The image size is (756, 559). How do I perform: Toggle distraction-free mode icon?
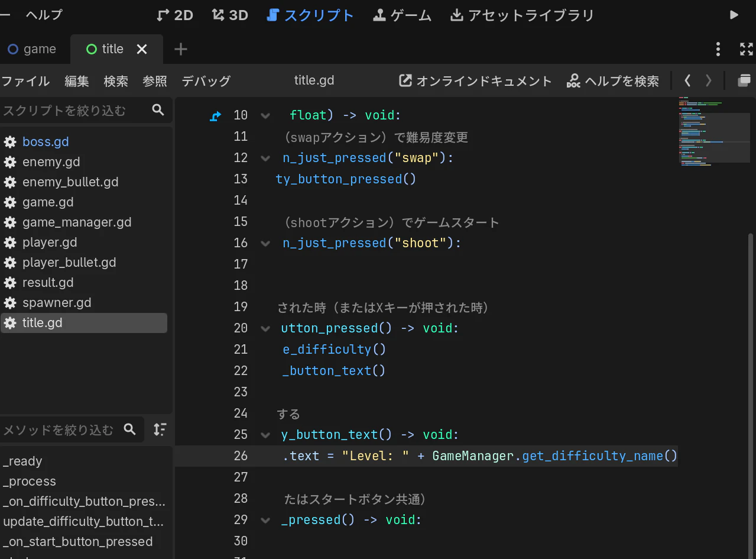(747, 49)
